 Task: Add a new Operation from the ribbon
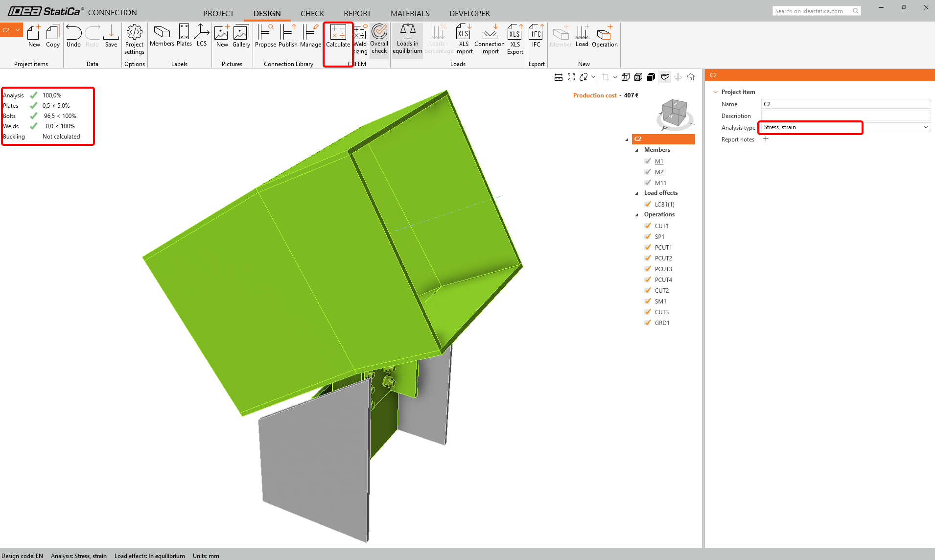605,36
